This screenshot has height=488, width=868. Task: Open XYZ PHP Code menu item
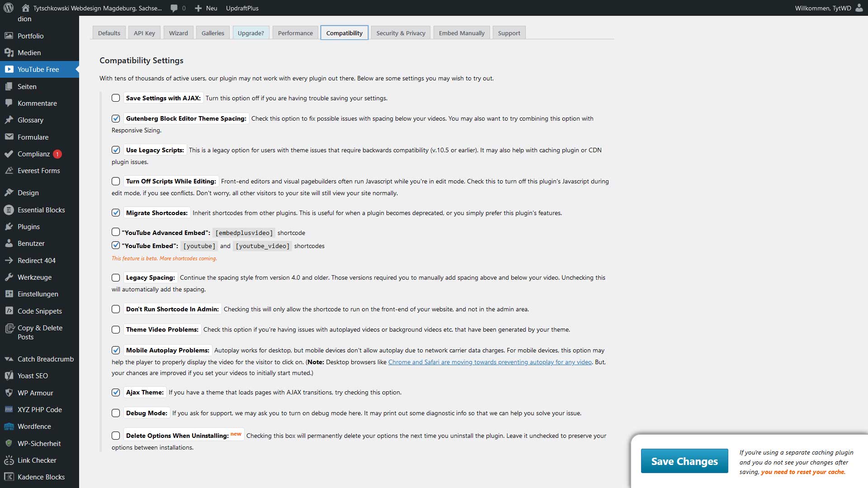click(x=39, y=409)
